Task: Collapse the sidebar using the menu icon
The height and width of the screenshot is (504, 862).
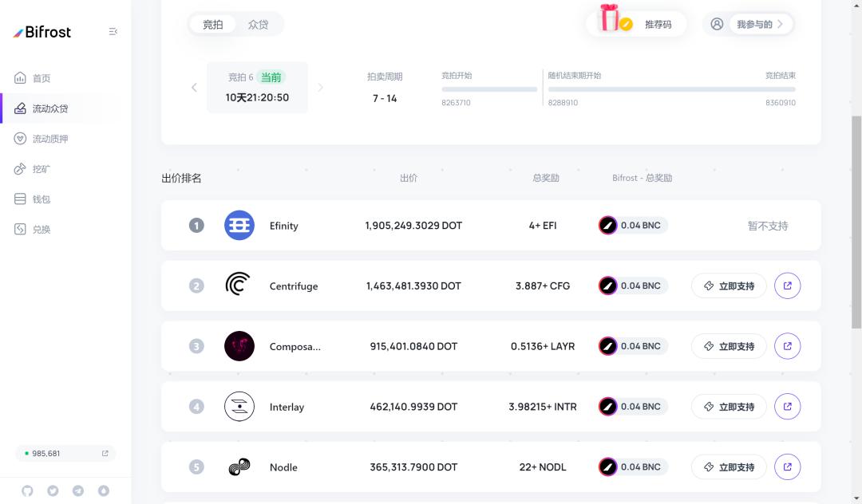Action: coord(113,32)
